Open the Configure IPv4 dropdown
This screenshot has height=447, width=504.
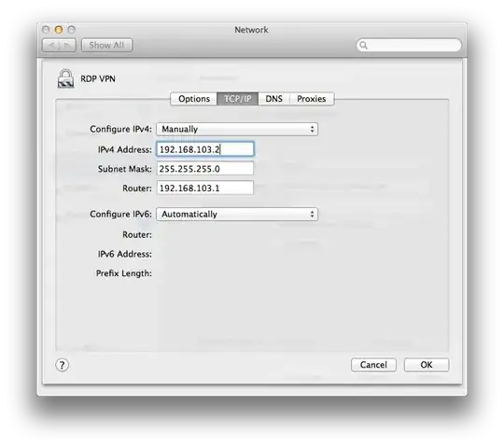[x=237, y=129]
